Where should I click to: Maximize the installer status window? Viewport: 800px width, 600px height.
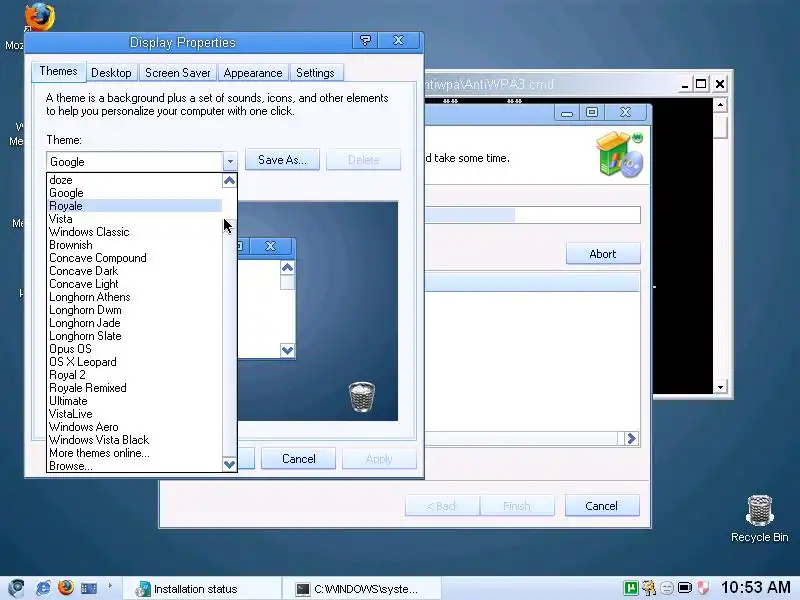(x=592, y=112)
